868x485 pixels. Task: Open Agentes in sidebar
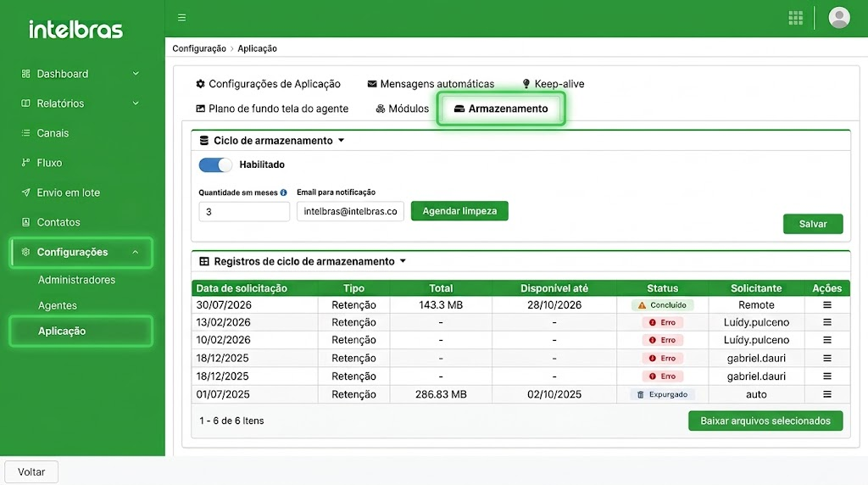58,305
